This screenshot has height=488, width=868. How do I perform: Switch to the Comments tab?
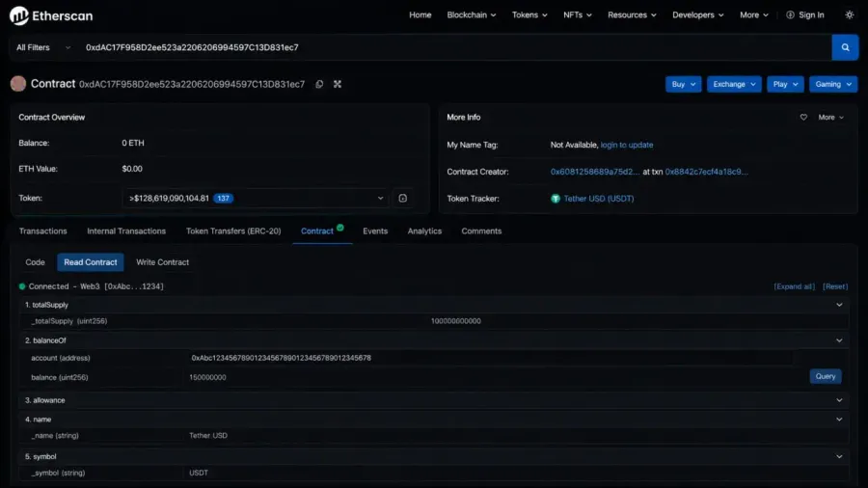pos(481,231)
